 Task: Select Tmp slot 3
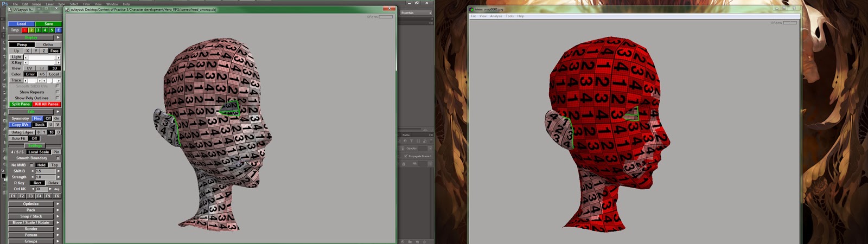(38, 30)
